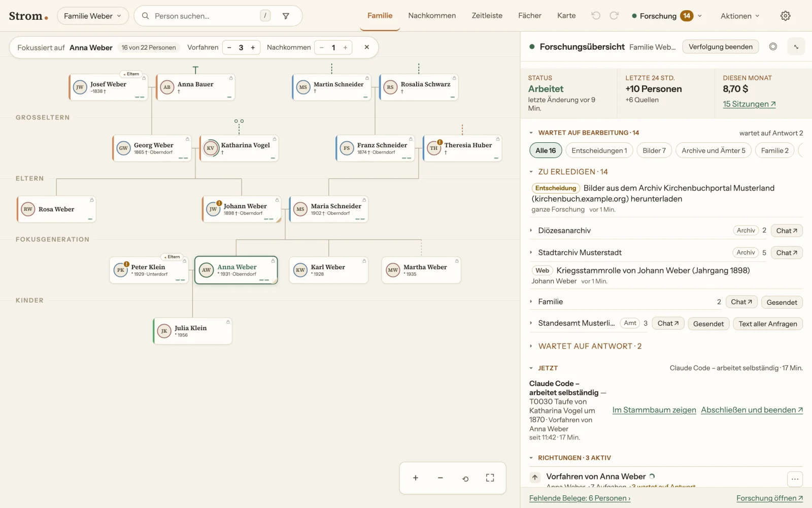The height and width of the screenshot is (508, 812).
Task: Filter tasks by 'Archive und Ämter 5'
Action: [x=713, y=150]
